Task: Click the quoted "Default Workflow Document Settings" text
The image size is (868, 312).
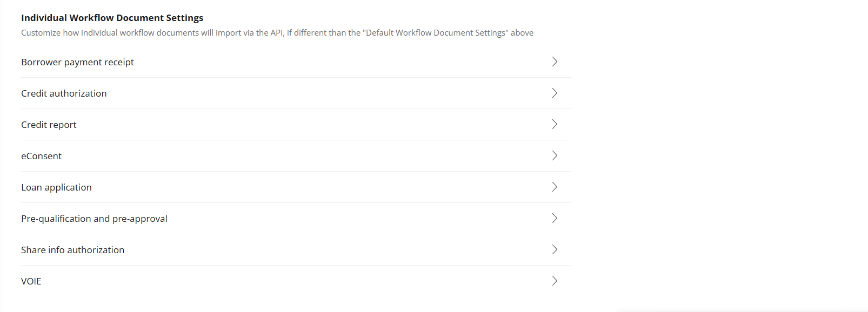Action: [436, 33]
